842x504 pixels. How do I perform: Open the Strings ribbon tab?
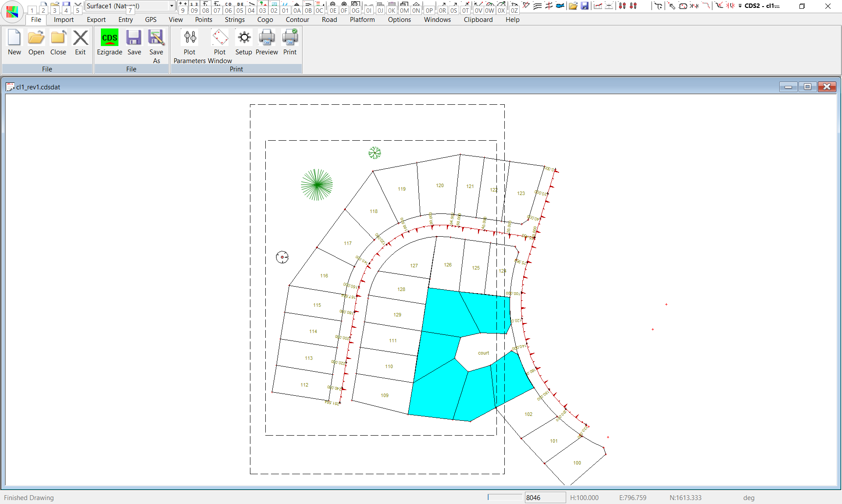235,20
